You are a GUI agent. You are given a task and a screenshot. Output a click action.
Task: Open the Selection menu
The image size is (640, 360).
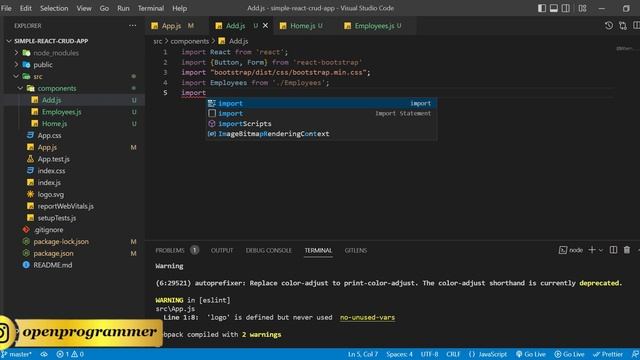54,8
